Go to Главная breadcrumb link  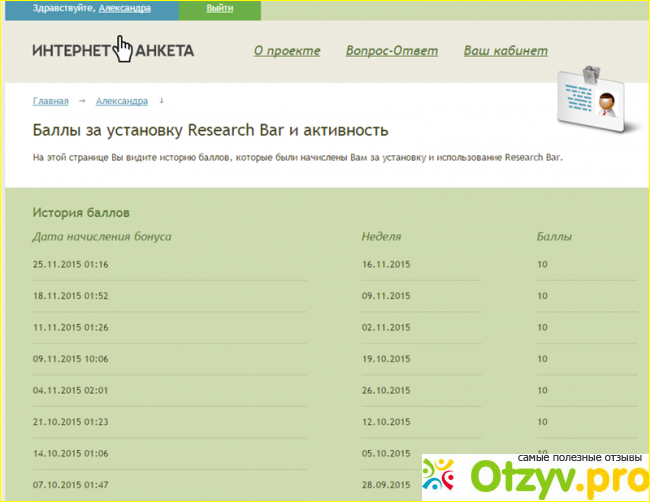click(x=51, y=101)
